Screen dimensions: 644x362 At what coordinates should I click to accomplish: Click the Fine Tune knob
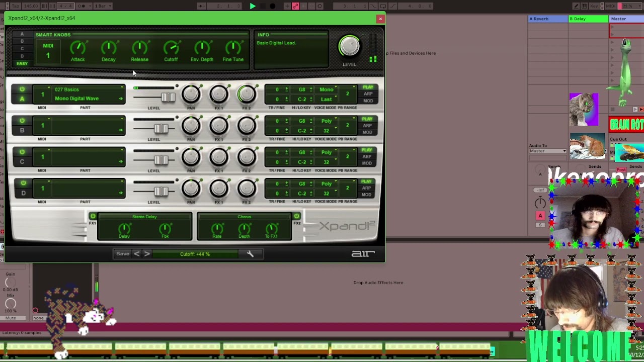point(233,48)
